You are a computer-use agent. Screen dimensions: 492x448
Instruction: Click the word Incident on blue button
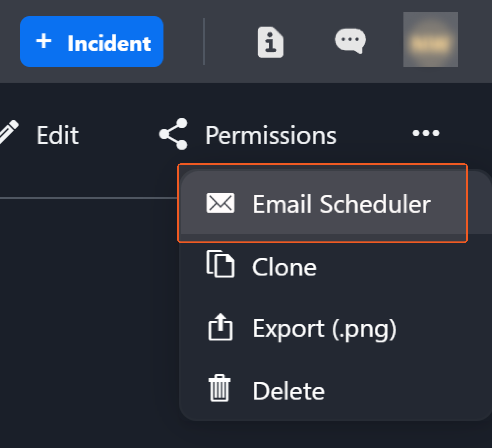109,44
